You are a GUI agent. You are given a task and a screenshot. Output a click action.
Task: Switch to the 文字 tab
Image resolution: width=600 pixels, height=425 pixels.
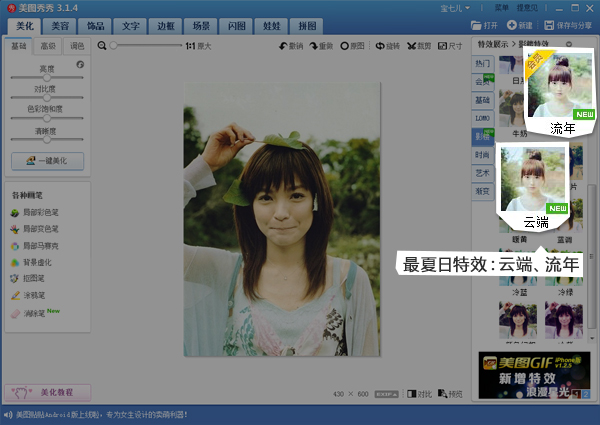tap(131, 26)
